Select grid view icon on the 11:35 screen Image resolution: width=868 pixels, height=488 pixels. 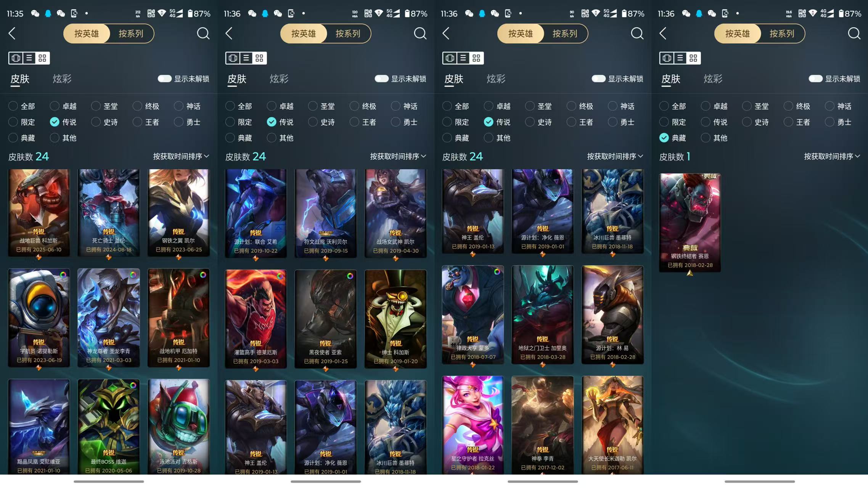42,58
